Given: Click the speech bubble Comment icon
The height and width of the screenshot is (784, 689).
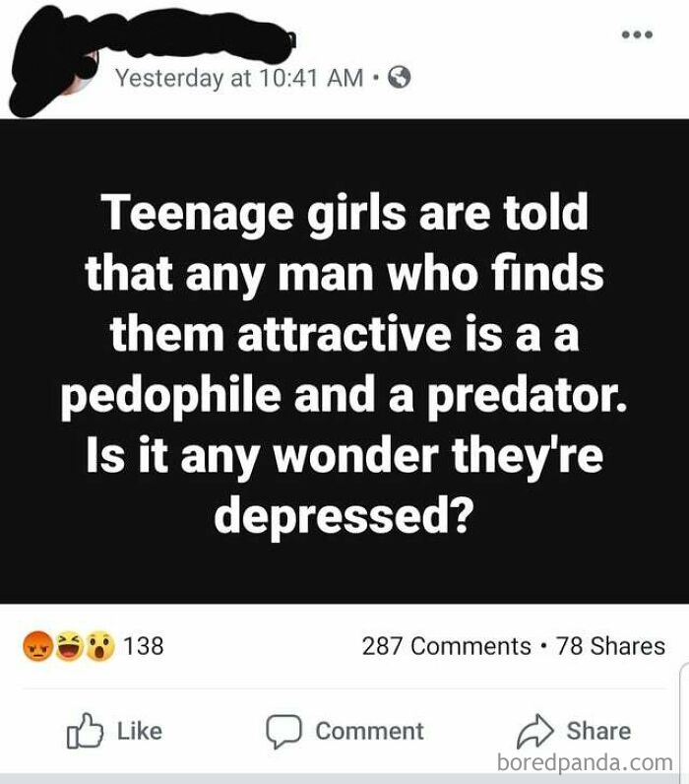Looking at the screenshot, I should click(x=283, y=731).
